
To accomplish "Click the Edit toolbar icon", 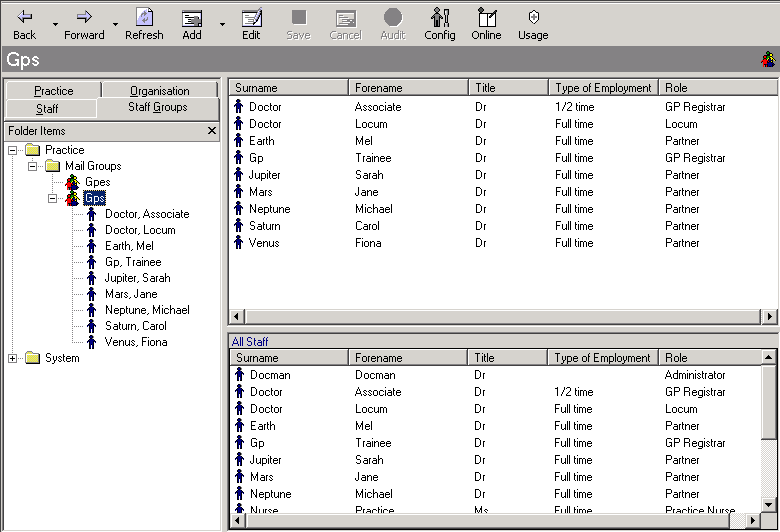I will [x=251, y=17].
